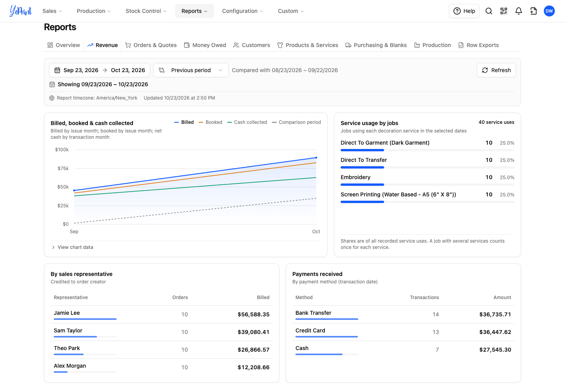This screenshot has width=565, height=392.
Task: Click the Direct To Transfer usage bar
Action: pos(427,167)
